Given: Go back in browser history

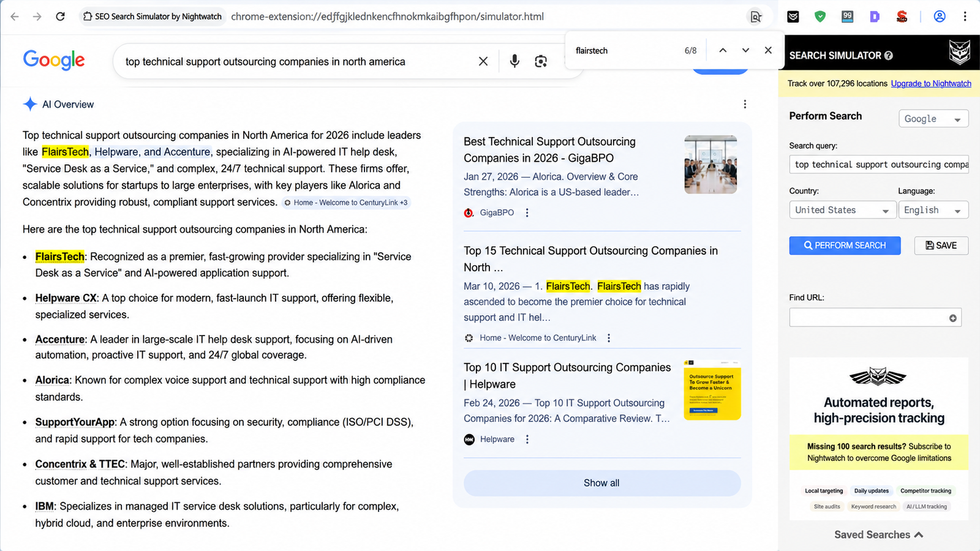Looking at the screenshot, I should [x=15, y=17].
